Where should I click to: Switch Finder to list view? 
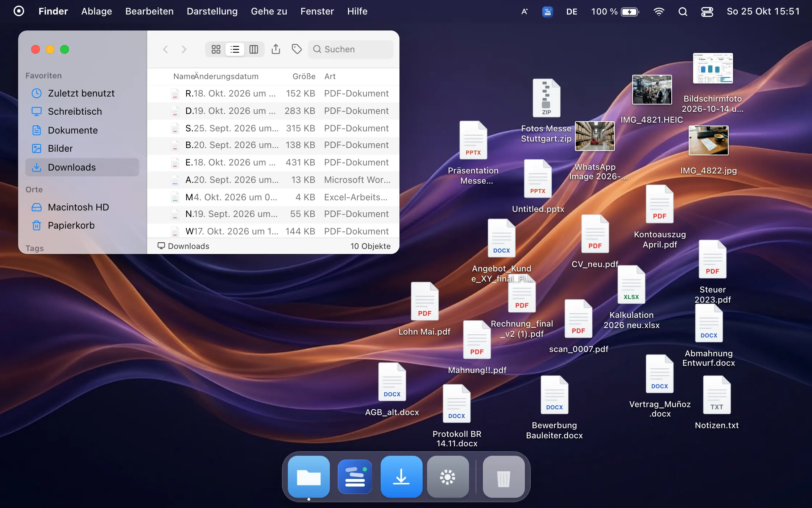click(x=235, y=49)
